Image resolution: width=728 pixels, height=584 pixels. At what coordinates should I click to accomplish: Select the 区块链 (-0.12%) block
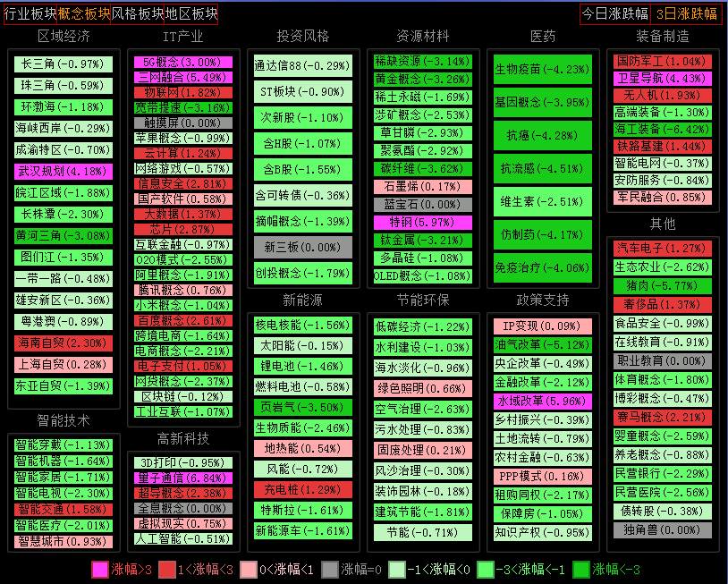pos(183,396)
